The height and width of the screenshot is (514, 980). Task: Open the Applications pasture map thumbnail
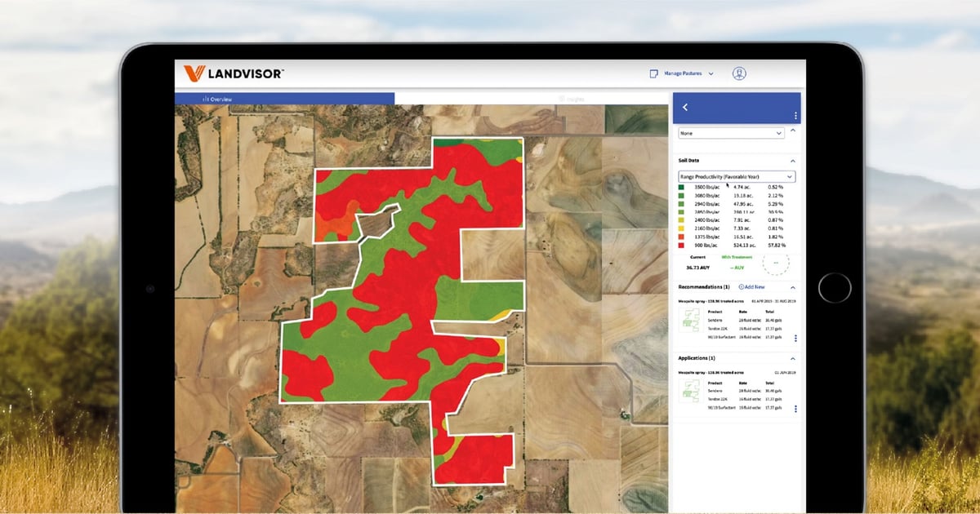pos(690,392)
